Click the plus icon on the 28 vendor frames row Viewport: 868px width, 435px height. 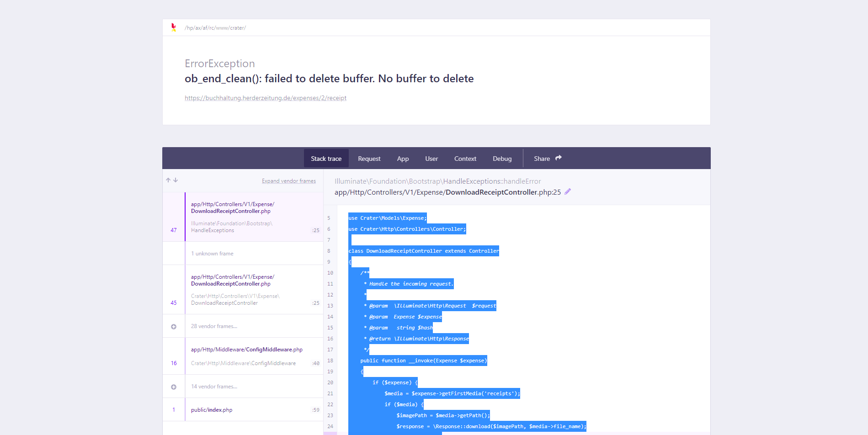(x=173, y=326)
